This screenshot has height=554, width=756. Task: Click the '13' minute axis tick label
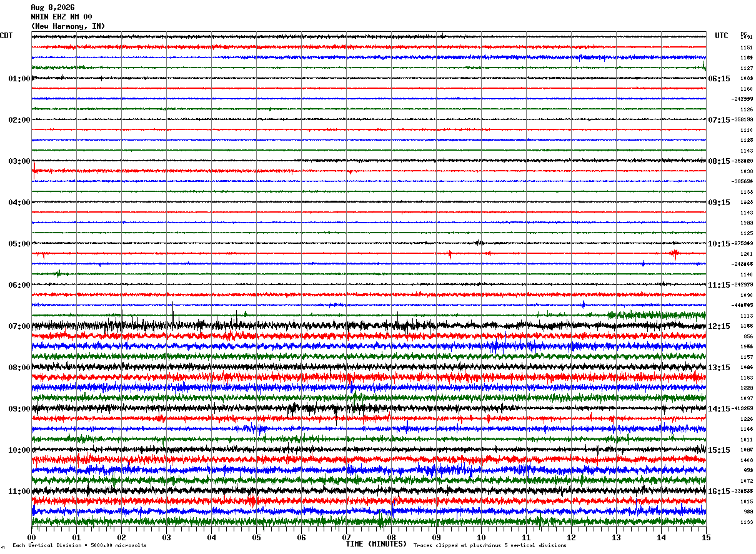point(617,537)
